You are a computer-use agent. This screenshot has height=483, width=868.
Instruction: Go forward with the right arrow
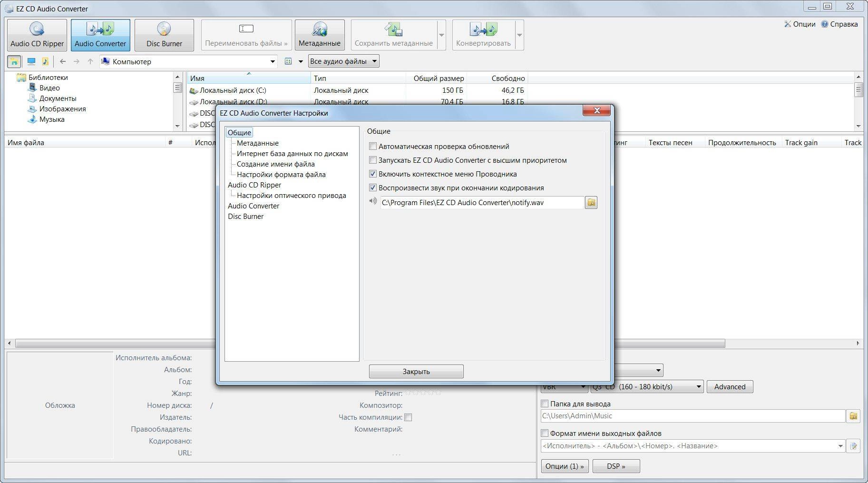pos(77,61)
